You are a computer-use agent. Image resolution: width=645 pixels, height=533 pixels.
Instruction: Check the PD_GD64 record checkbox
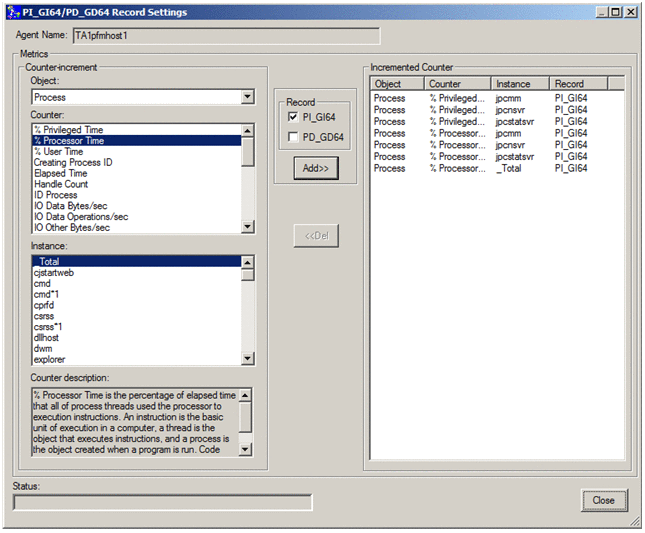point(293,137)
